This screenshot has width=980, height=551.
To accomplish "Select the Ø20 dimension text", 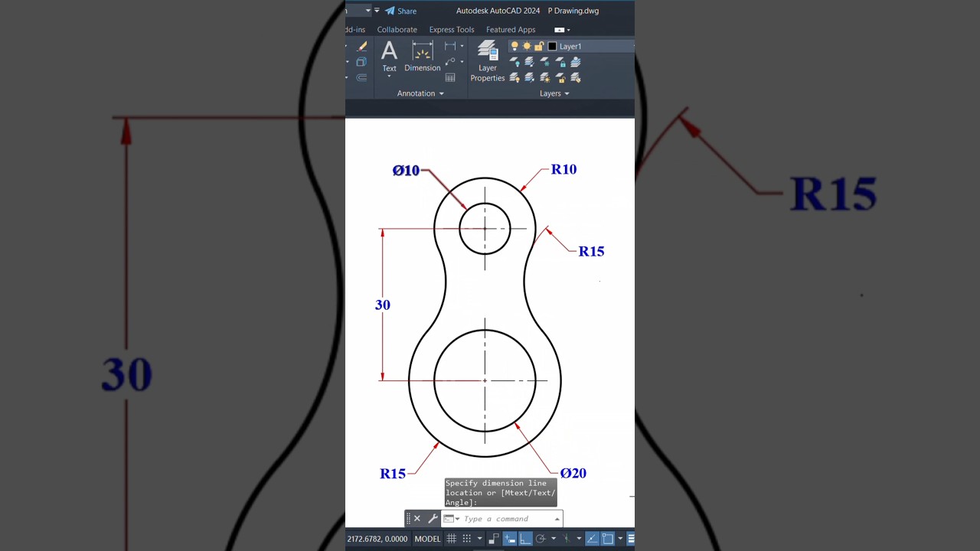I will click(x=573, y=474).
